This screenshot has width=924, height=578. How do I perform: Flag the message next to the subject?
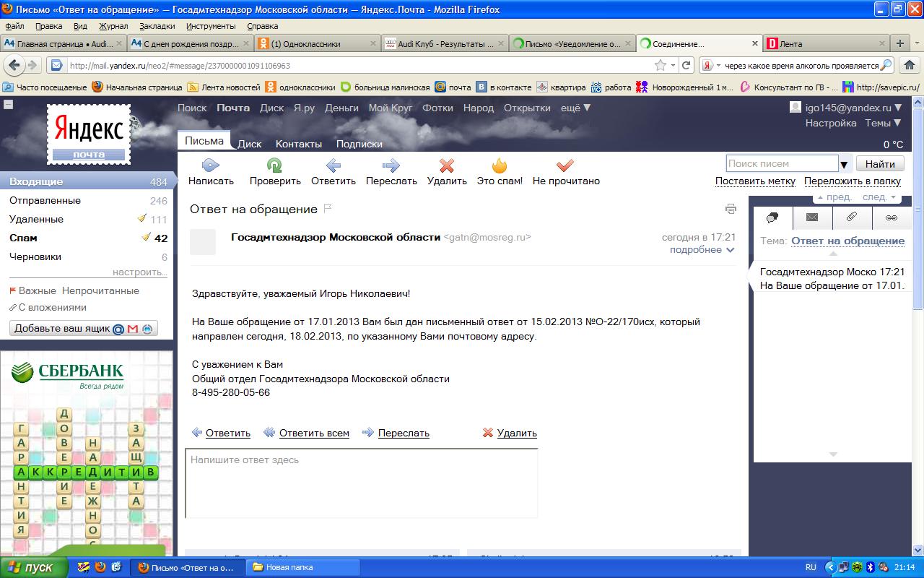click(327, 209)
